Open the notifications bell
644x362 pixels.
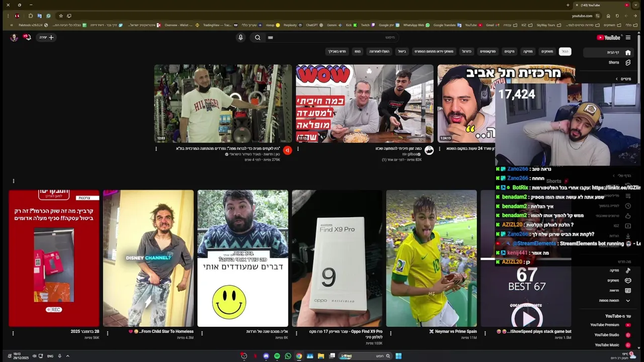27,37
